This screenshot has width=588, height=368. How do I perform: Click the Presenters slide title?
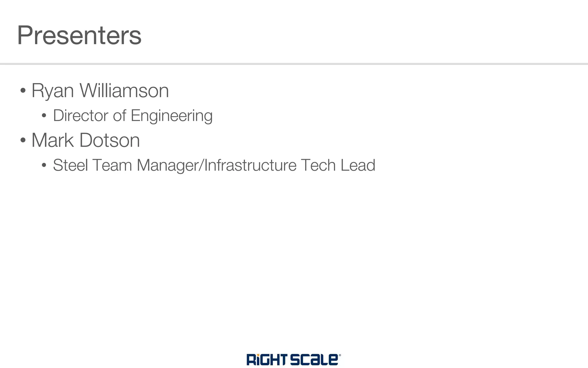(79, 35)
